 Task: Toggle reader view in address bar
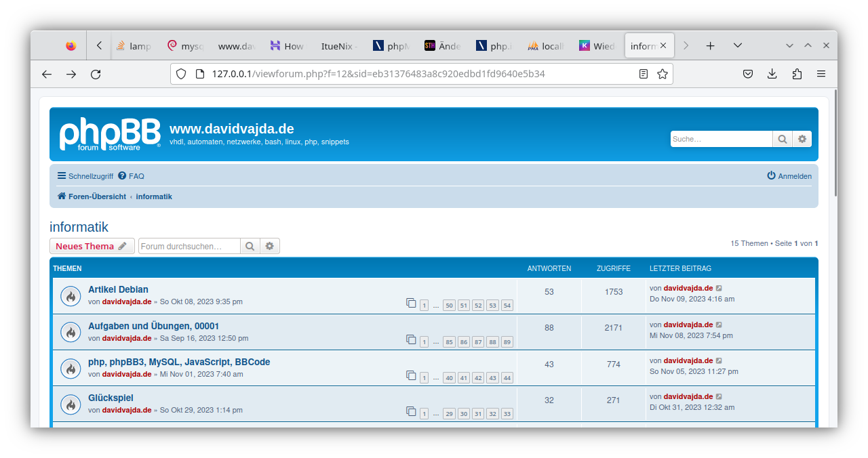tap(644, 74)
